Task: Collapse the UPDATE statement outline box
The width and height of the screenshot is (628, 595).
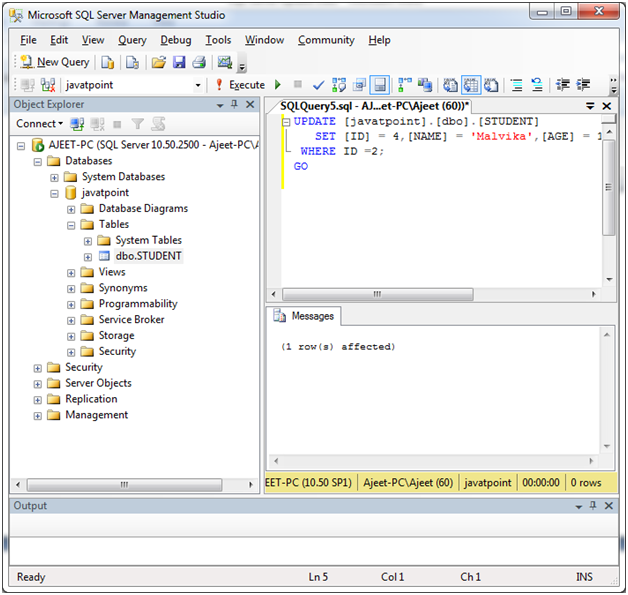Action: coord(286,122)
